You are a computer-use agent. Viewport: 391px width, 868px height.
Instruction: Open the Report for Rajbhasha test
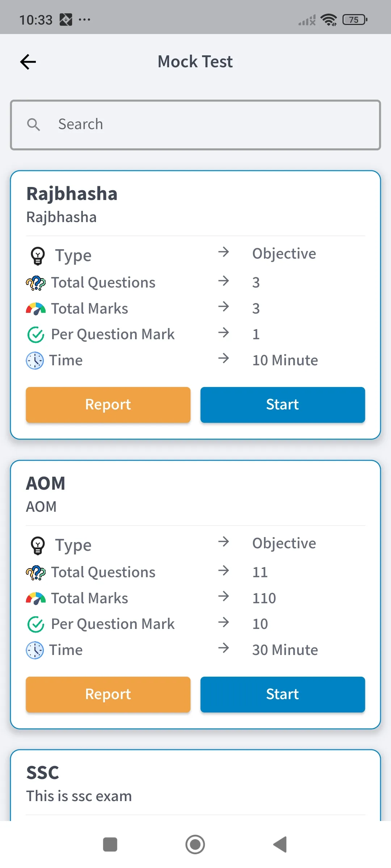click(x=108, y=405)
